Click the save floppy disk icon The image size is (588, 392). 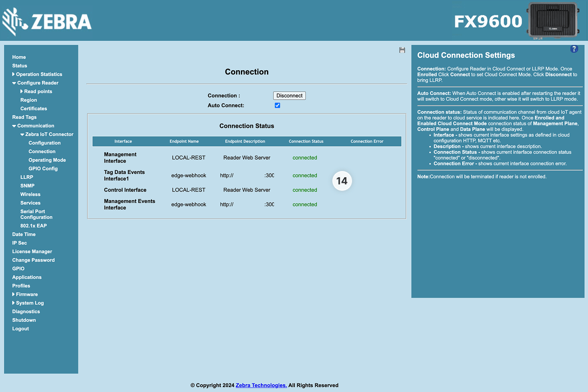click(x=402, y=50)
